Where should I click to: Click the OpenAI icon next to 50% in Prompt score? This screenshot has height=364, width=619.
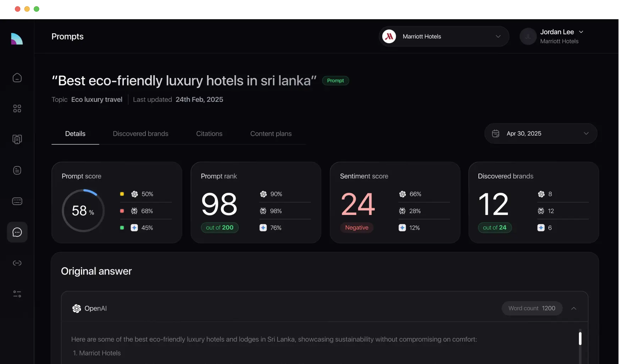click(135, 194)
